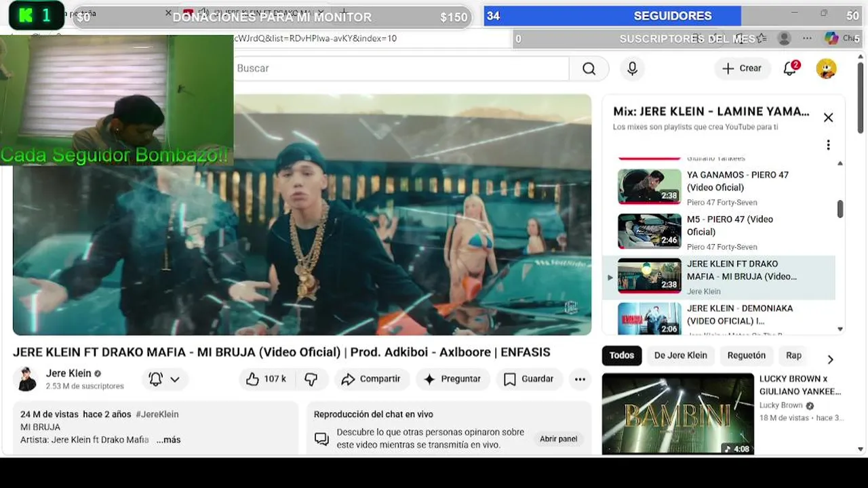Screen dimensions: 868x488
Task: Show more filter chips arrow
Action: pyautogui.click(x=830, y=359)
